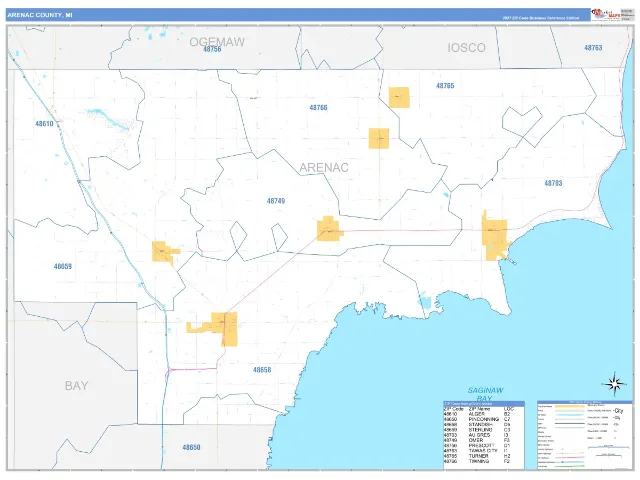The width and height of the screenshot is (640, 480).
Task: Click the 48650 ZIP label on the map
Action: click(x=191, y=447)
